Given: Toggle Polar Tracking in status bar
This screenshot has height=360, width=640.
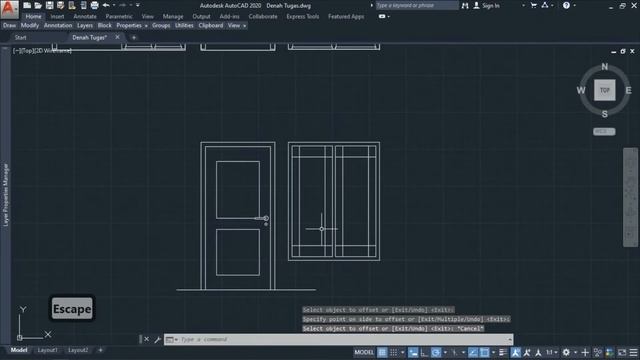Looking at the screenshot, I should coord(436,352).
